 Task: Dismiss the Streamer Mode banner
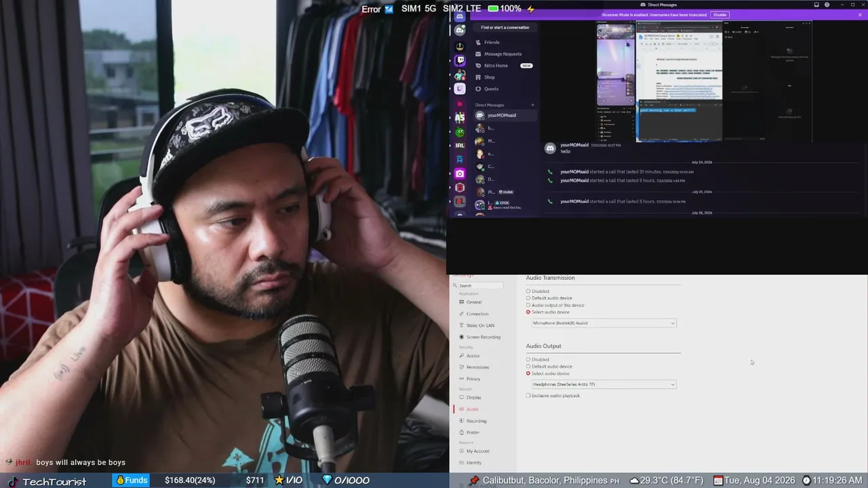860,14
